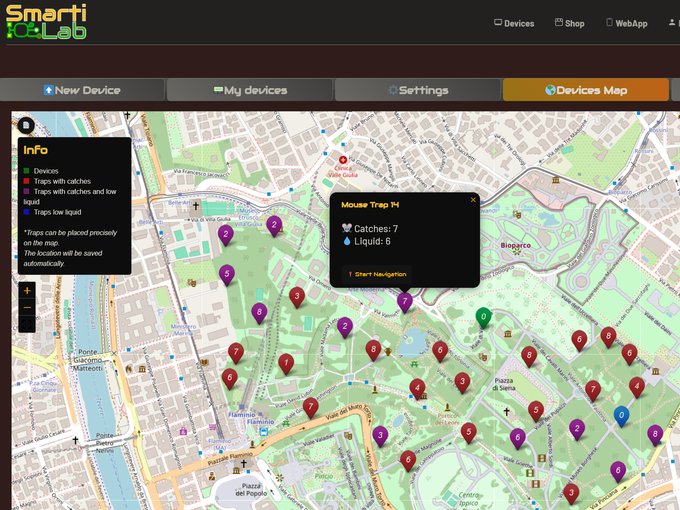This screenshot has height=510, width=680.
Task: Select the Devices Map tab
Action: click(586, 90)
